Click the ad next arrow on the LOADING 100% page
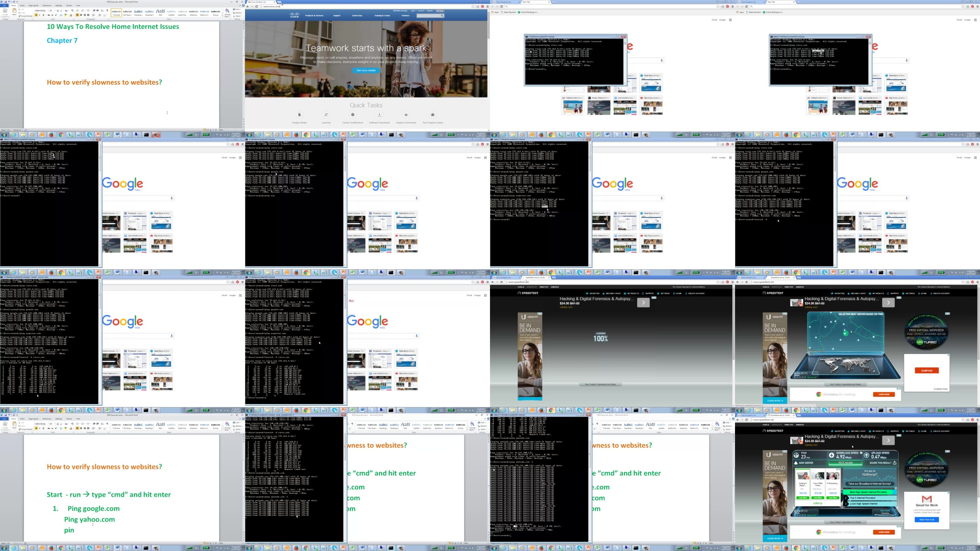 point(643,302)
